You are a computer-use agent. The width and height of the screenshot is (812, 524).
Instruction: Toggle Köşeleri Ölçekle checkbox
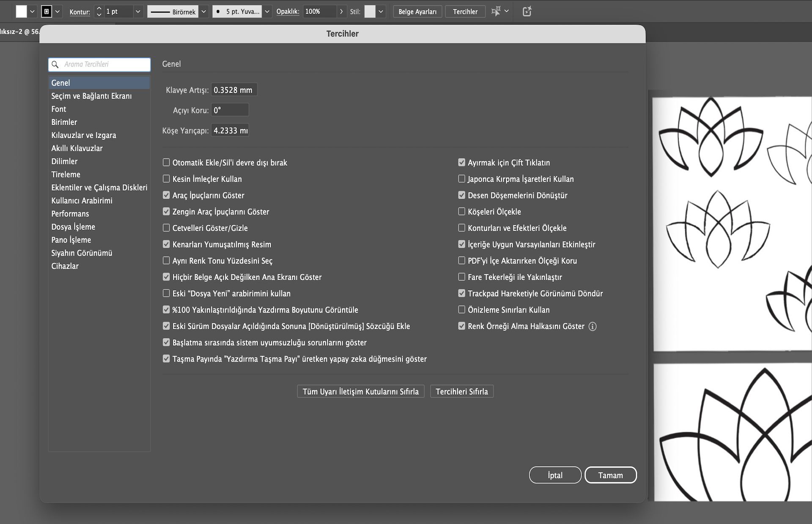[461, 212]
